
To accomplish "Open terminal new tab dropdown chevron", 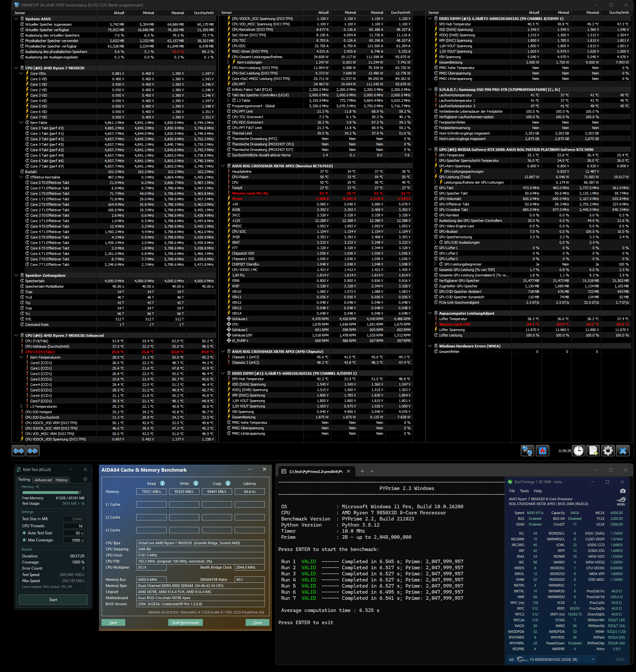I will click(x=371, y=471).
